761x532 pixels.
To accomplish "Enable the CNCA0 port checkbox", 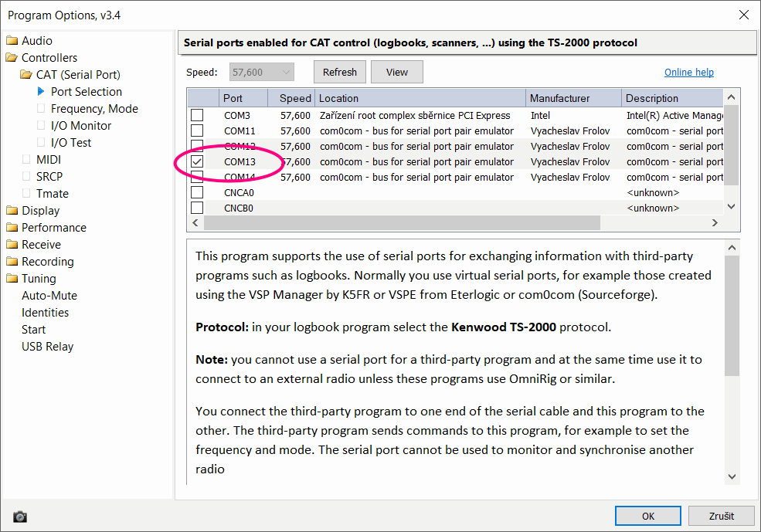I will click(x=197, y=192).
